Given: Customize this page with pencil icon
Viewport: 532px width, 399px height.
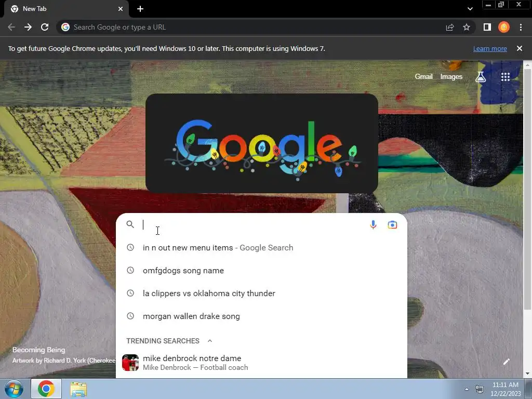Looking at the screenshot, I should point(506,362).
